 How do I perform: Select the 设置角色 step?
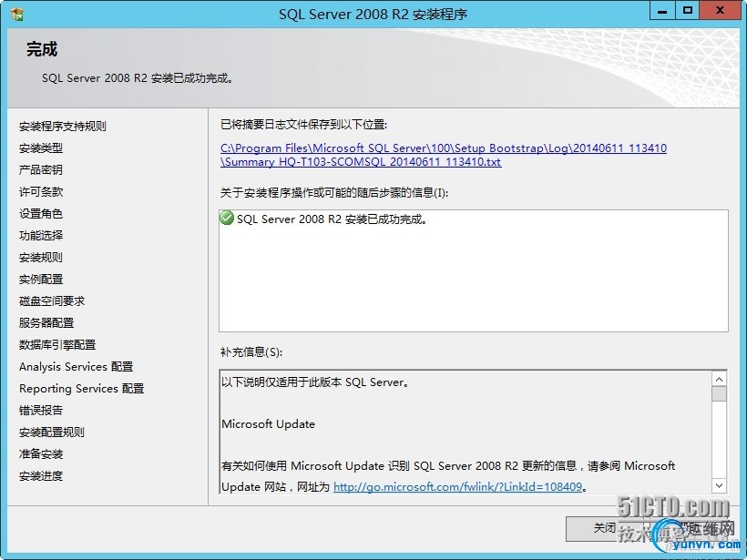[x=41, y=214]
